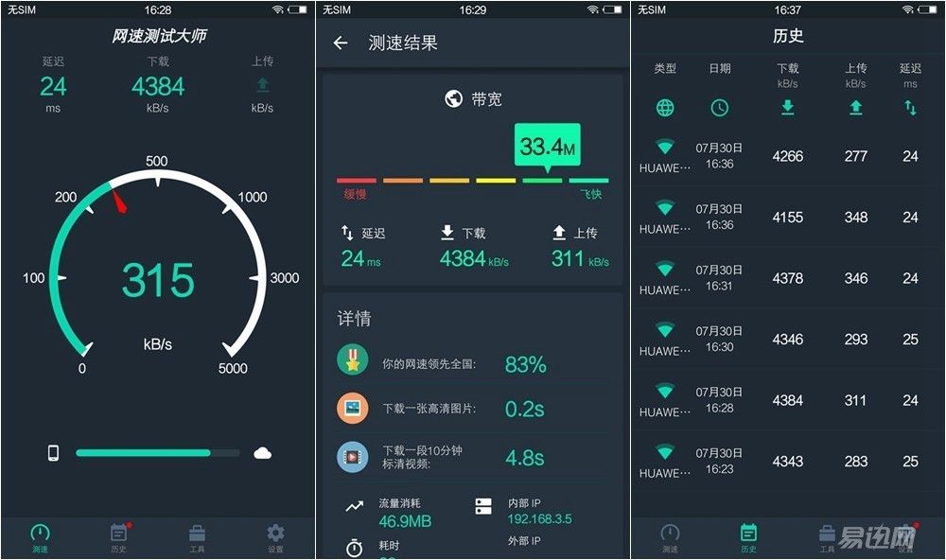The width and height of the screenshot is (946, 560).
Task: Select the history row at 16:31
Action: [779, 278]
